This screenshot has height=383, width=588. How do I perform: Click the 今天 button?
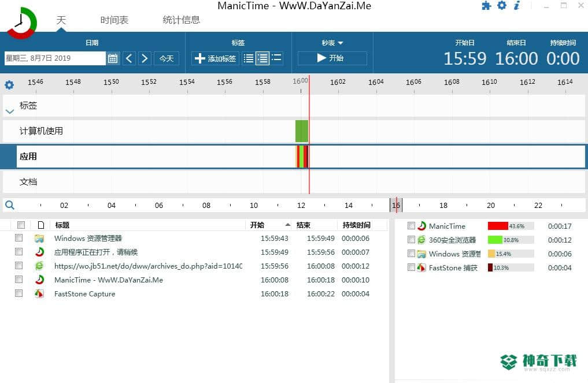pos(167,58)
